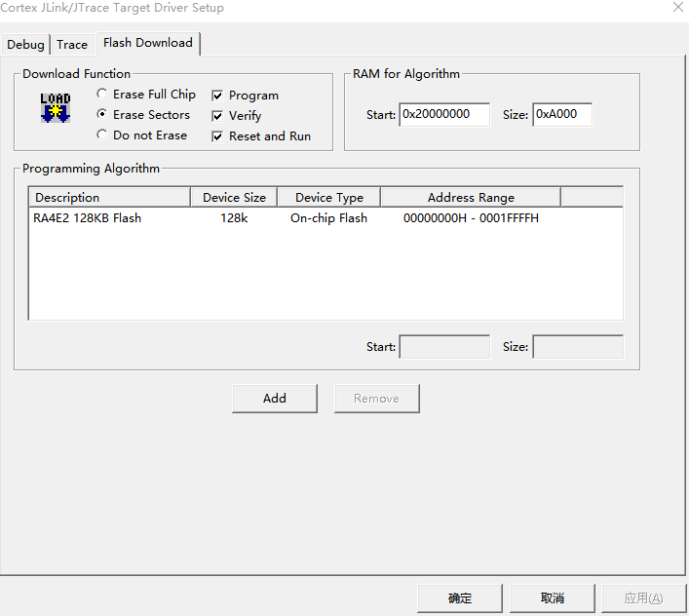Select the RA4E2 128KB Flash row
The image size is (689, 616).
tap(325, 218)
